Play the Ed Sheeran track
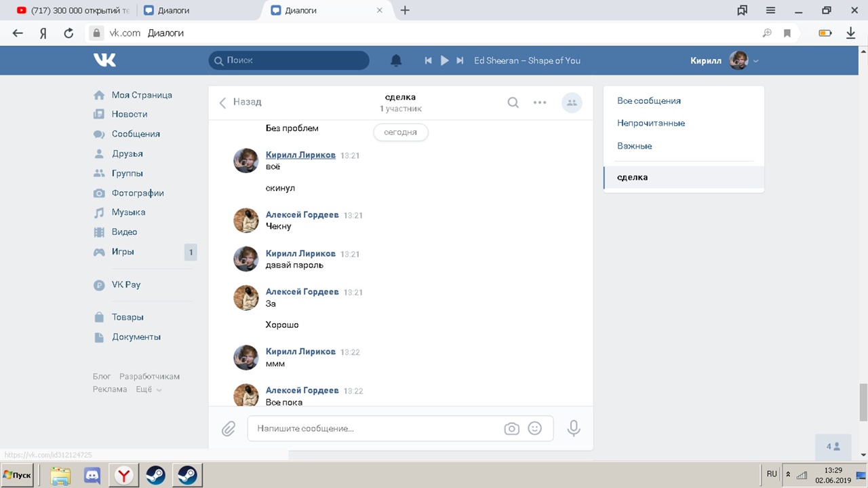Screen dimensions: 868x488 [x=444, y=60]
